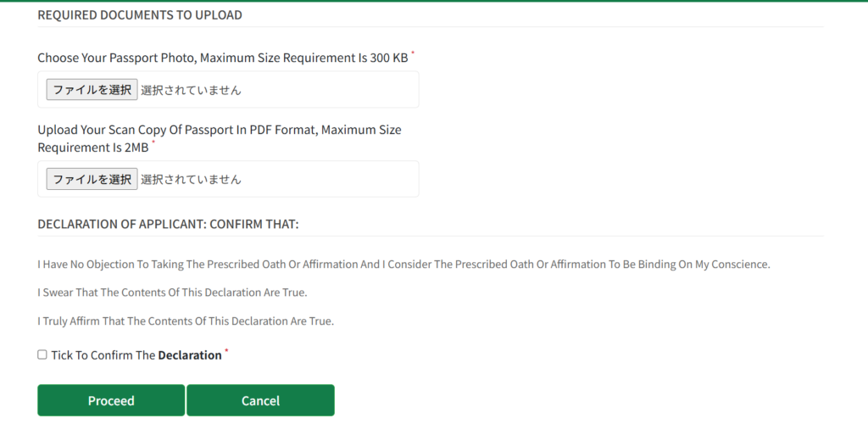
Task: Click the passport photo no-file-selected status text
Action: (x=191, y=90)
